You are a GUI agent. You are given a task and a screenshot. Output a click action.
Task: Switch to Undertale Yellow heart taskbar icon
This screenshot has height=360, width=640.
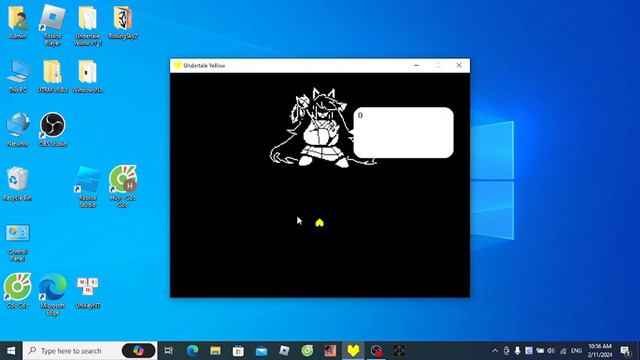point(353,351)
